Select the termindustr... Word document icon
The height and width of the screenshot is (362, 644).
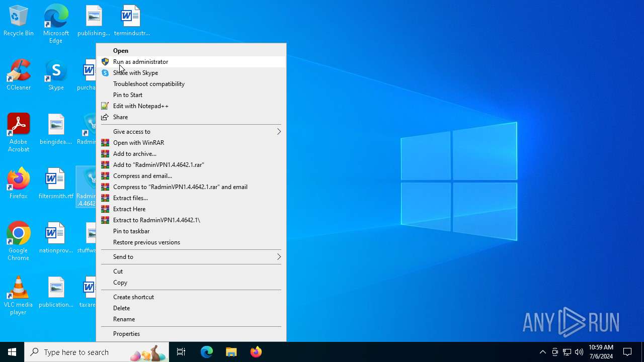click(x=131, y=21)
